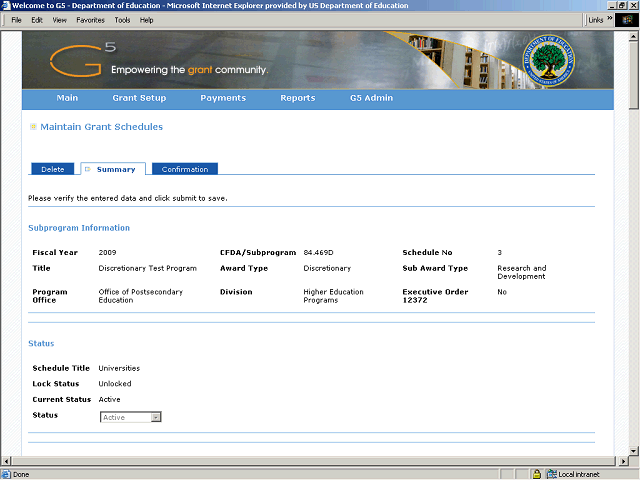Open the File menu
Image resolution: width=640 pixels, height=480 pixels.
(16, 20)
